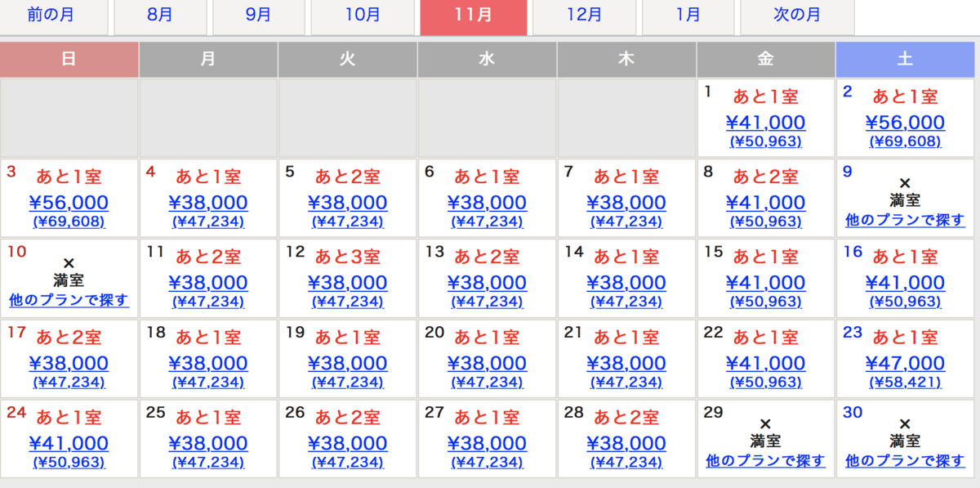
Task: Click the ¥56,000 price on November 3
Action: coord(69,203)
